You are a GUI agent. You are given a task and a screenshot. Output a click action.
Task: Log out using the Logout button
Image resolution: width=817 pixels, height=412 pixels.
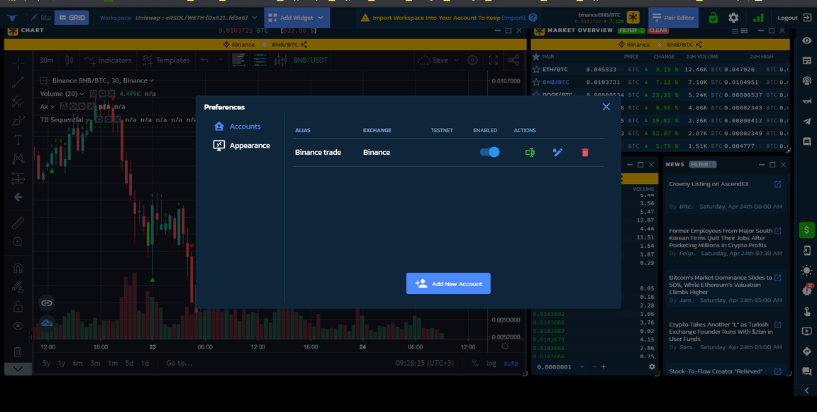click(x=794, y=18)
